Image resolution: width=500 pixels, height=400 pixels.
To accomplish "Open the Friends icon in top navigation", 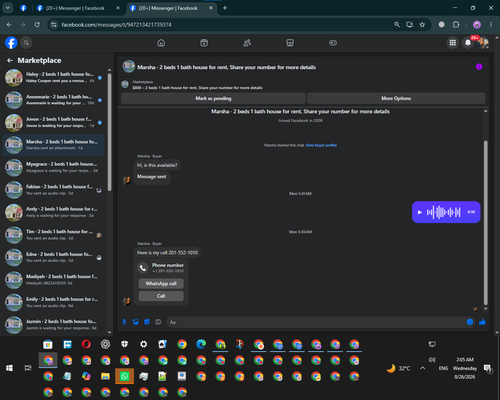I will 247,43.
